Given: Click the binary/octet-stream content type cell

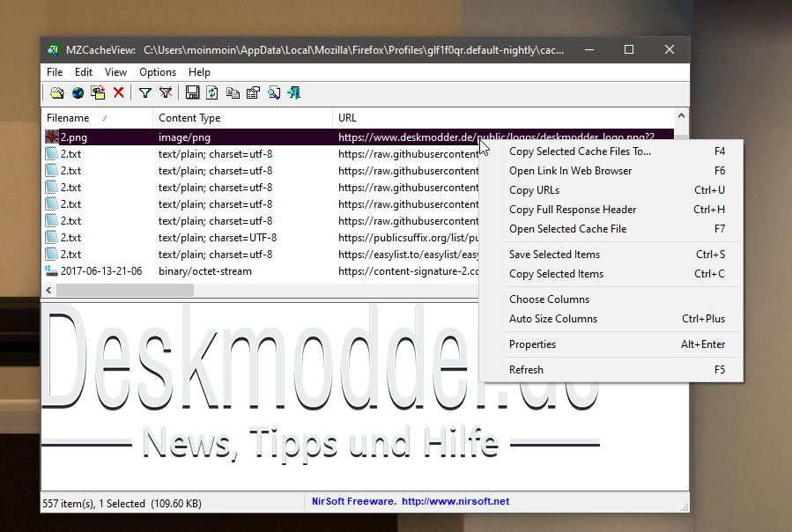Looking at the screenshot, I should tap(205, 270).
